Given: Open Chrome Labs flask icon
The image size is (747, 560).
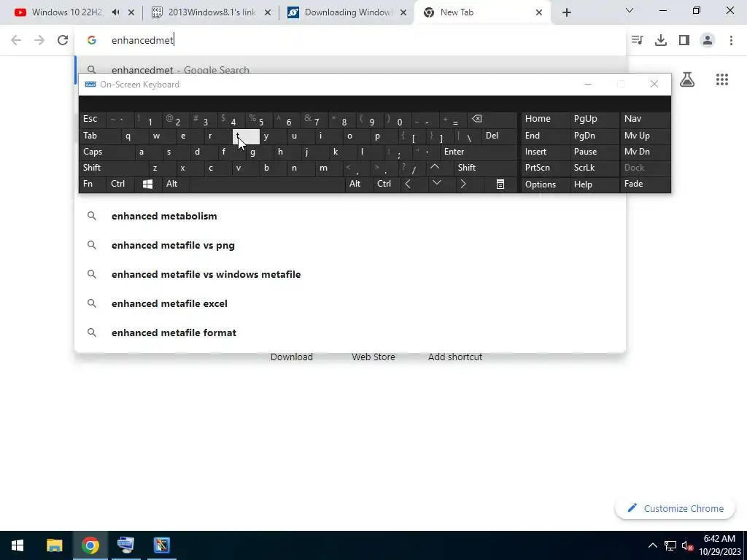Looking at the screenshot, I should 687,79.
